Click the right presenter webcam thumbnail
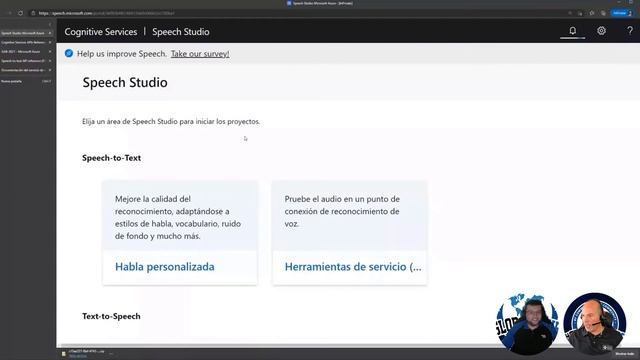Viewport: 640px width, 360px height. (595, 323)
